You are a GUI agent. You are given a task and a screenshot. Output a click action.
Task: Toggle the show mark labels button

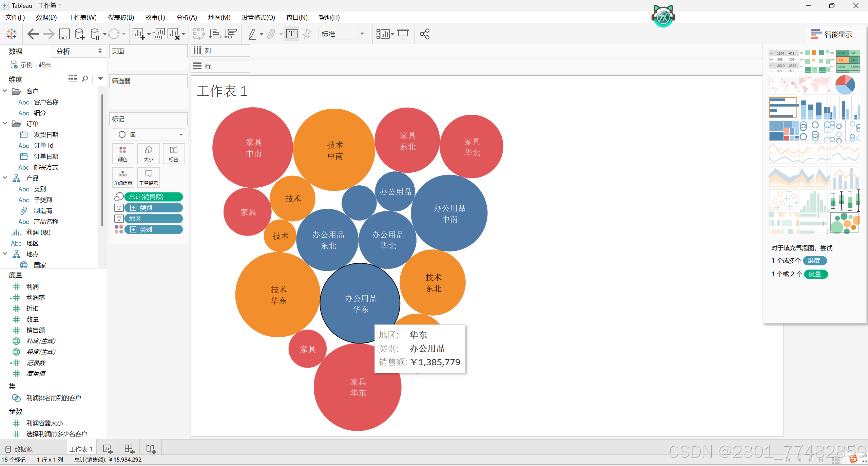click(292, 34)
